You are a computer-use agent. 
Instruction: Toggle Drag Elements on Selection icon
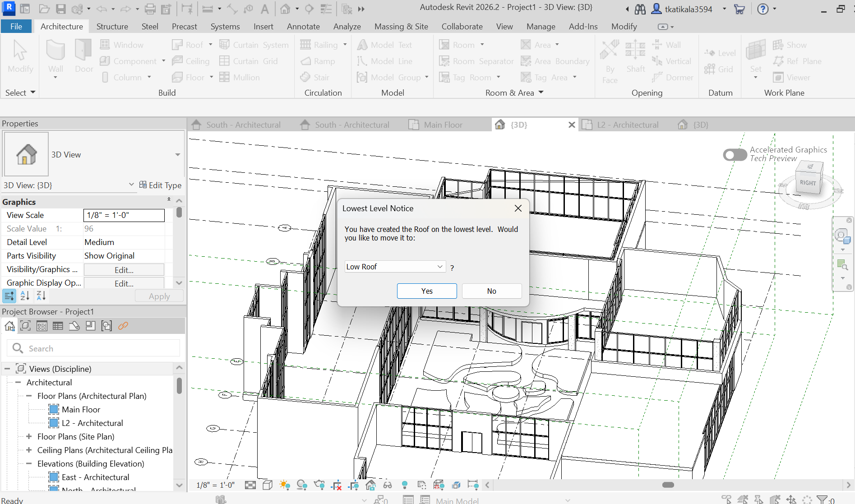(x=791, y=499)
